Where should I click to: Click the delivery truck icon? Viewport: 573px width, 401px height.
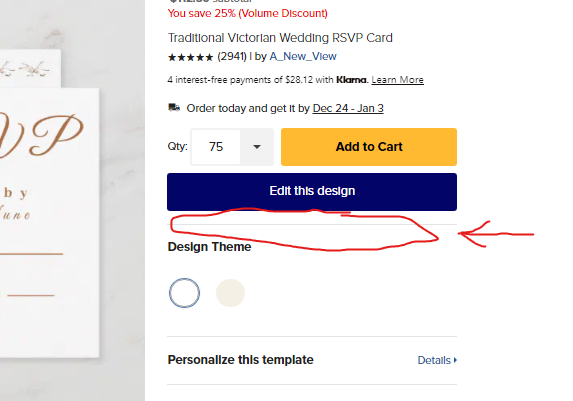pyautogui.click(x=174, y=108)
